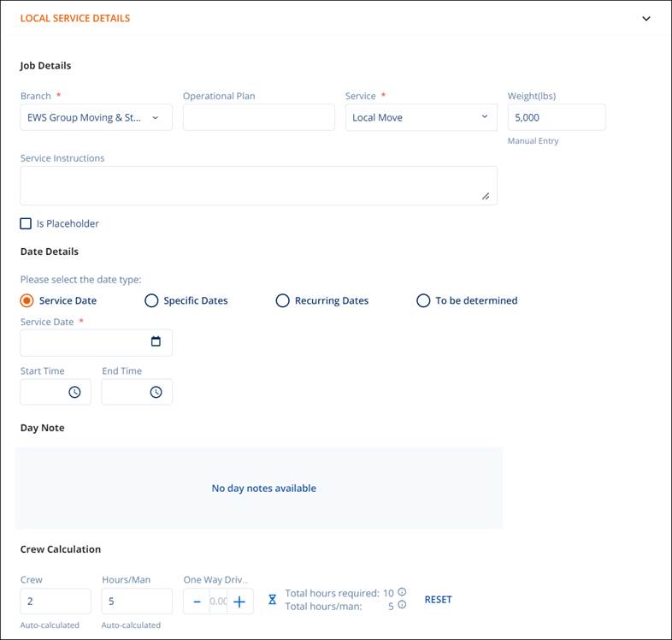Click the Manual Entry label under Weight
Screen dimensions: 672x640
pyautogui.click(x=533, y=140)
